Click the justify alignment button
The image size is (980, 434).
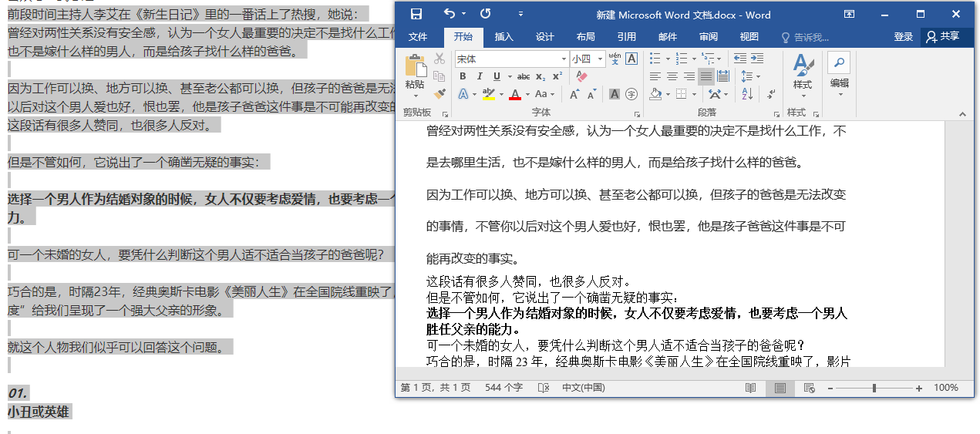(x=706, y=76)
